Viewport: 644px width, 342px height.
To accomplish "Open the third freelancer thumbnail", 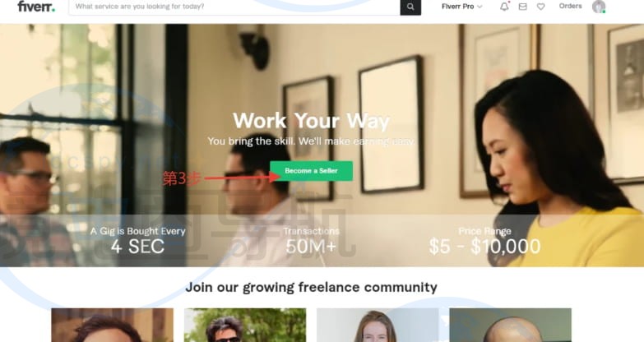I will click(378, 326).
